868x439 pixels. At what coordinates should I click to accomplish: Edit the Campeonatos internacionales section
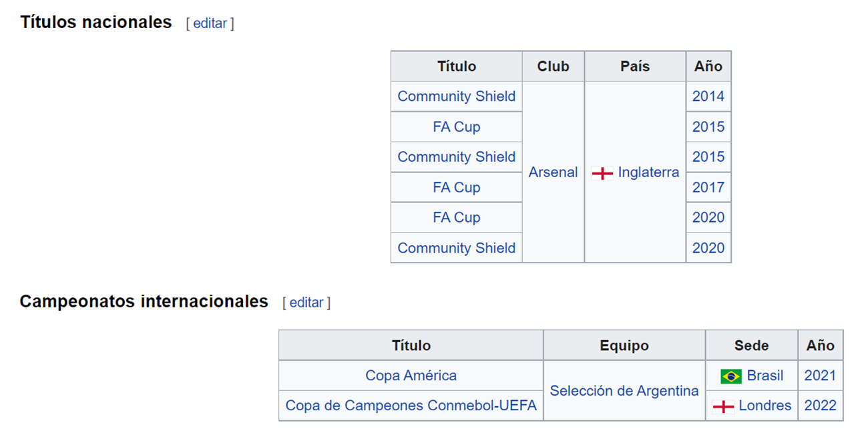[306, 303]
